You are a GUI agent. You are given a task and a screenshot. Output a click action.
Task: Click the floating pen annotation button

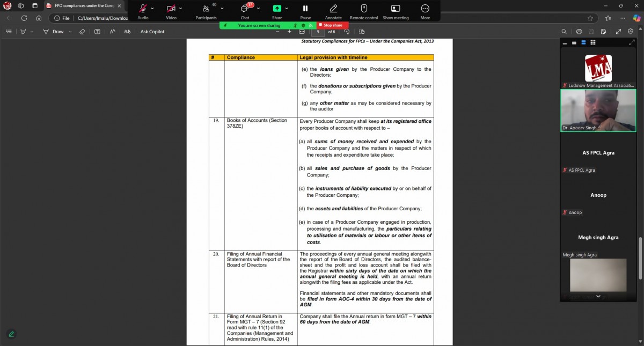(x=11, y=334)
